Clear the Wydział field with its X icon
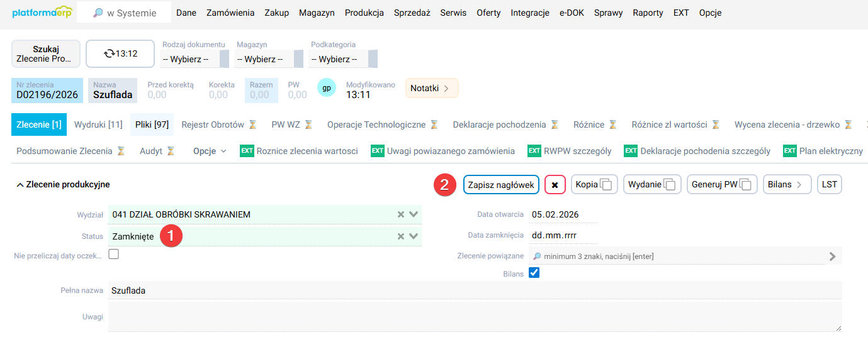The image size is (868, 342). click(x=400, y=214)
